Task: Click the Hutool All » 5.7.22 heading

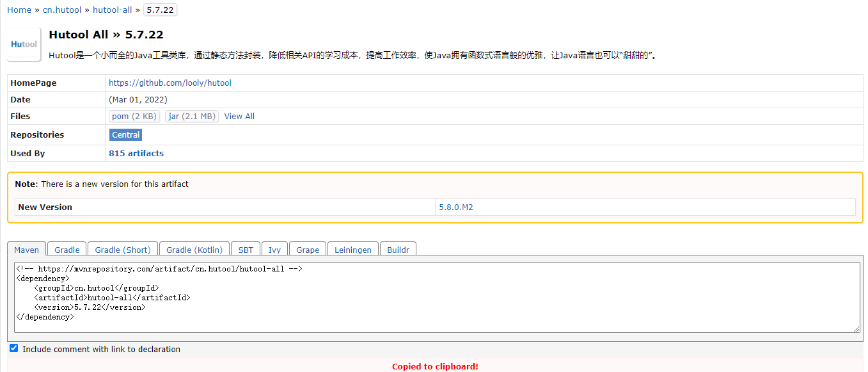Action: tap(106, 35)
